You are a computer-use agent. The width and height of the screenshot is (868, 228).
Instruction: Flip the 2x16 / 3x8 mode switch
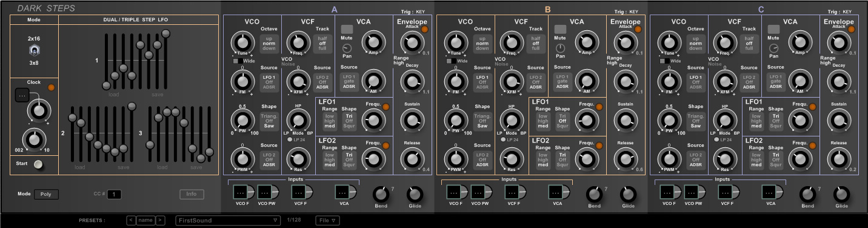pyautogui.click(x=34, y=51)
